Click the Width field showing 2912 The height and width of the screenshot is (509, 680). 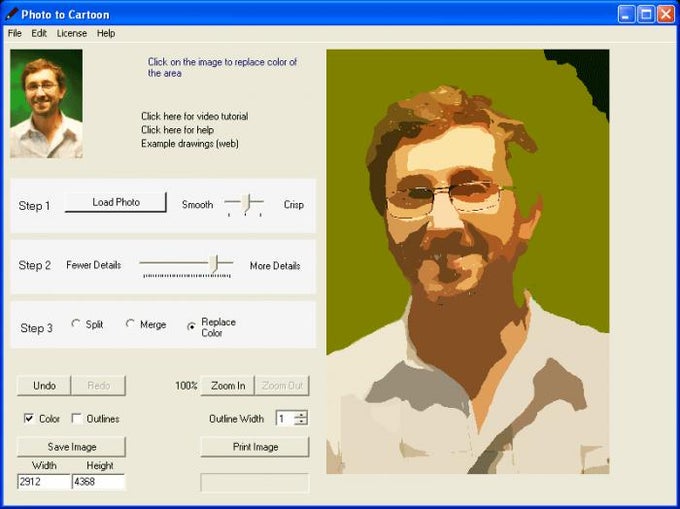click(44, 482)
